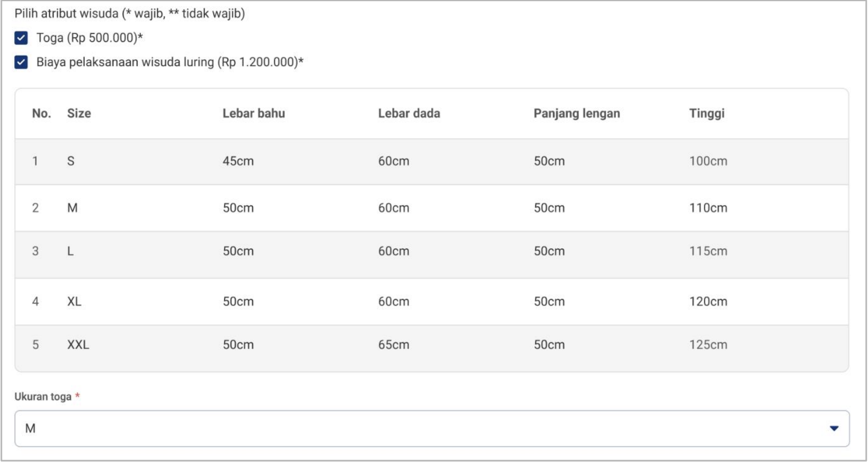Click the 125cm Tinggi cell

[708, 345]
